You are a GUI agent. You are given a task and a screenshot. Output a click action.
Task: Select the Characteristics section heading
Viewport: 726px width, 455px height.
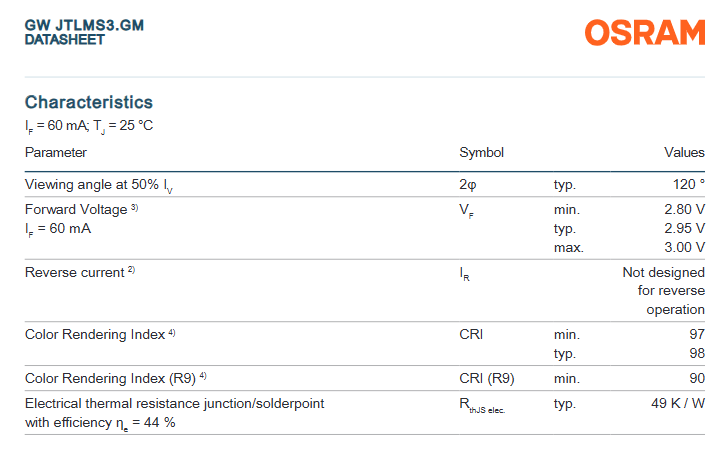(89, 102)
